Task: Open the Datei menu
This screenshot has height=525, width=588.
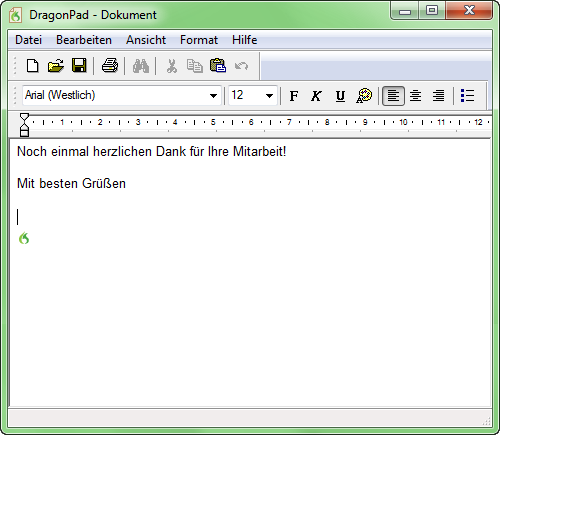Action: (28, 40)
